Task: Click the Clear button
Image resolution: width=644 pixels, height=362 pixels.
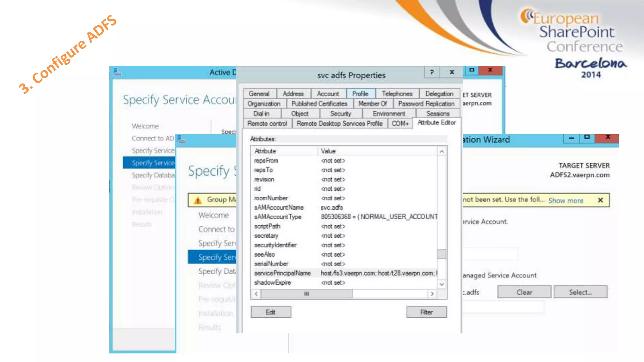Action: tap(524, 292)
